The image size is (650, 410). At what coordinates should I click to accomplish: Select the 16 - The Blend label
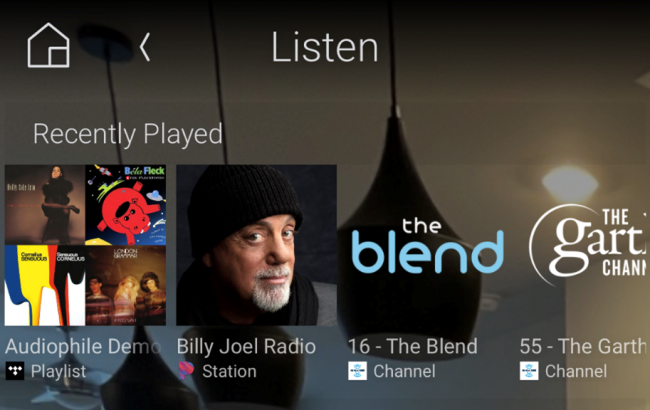tap(413, 347)
